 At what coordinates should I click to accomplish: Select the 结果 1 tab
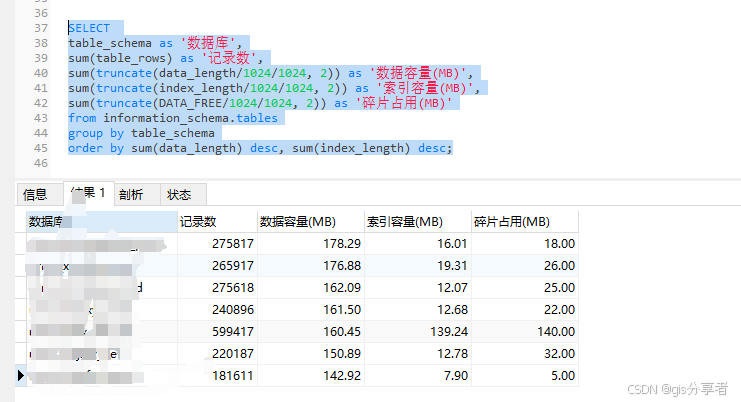point(88,193)
